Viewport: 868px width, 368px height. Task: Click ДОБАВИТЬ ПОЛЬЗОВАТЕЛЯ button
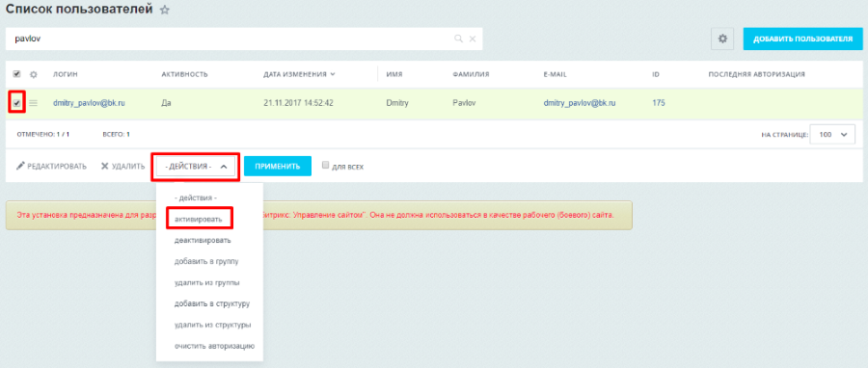802,39
